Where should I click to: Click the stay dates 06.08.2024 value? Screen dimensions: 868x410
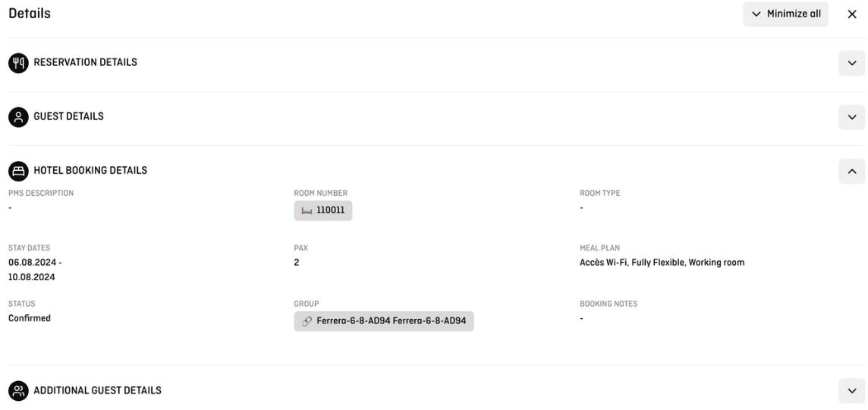click(35, 262)
